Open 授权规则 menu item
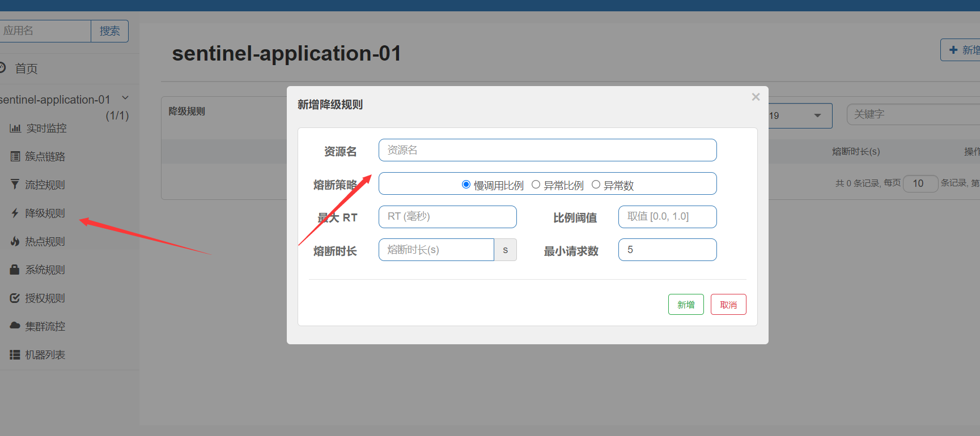 click(x=45, y=298)
